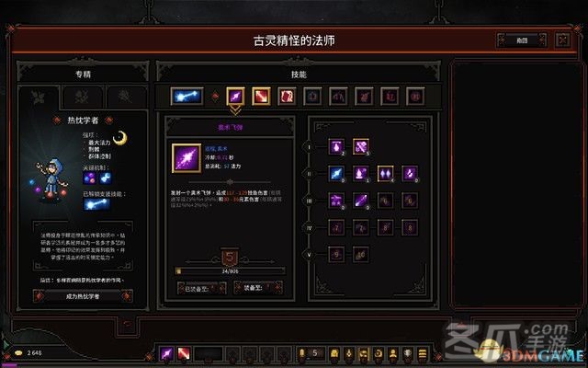Image resolution: width=588 pixels, height=368 pixels.
Task: Click the close X button at top right
Action: [x=562, y=40]
